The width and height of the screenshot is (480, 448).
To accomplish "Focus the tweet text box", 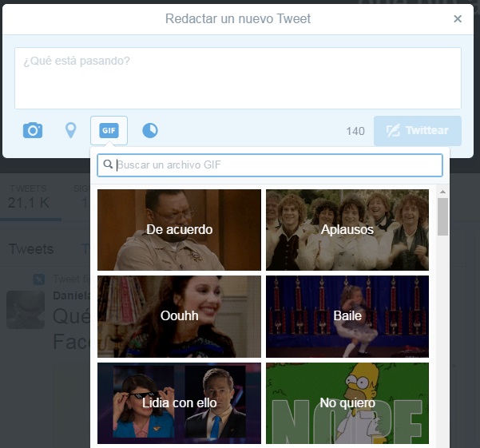I will pyautogui.click(x=238, y=78).
